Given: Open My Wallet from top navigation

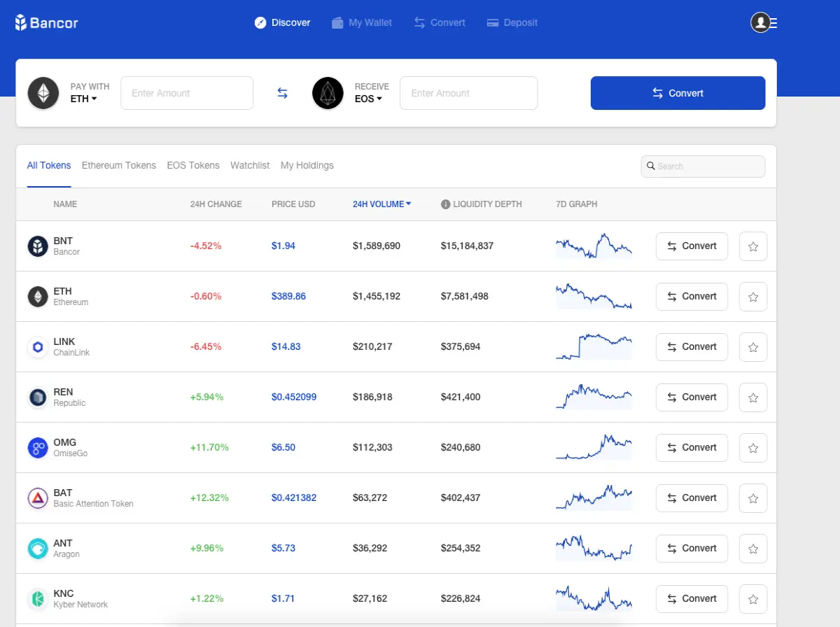Looking at the screenshot, I should click(x=362, y=22).
